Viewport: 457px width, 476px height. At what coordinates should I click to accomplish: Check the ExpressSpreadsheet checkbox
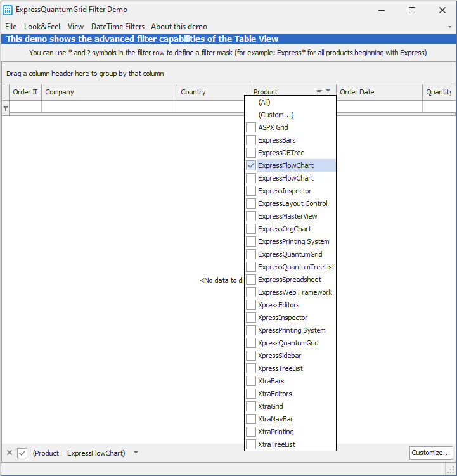click(251, 280)
